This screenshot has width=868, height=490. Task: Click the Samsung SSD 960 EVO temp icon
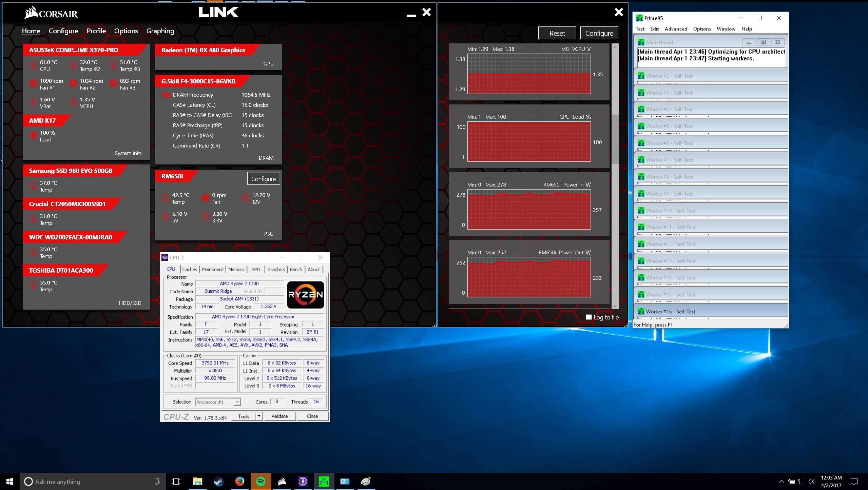pos(33,186)
